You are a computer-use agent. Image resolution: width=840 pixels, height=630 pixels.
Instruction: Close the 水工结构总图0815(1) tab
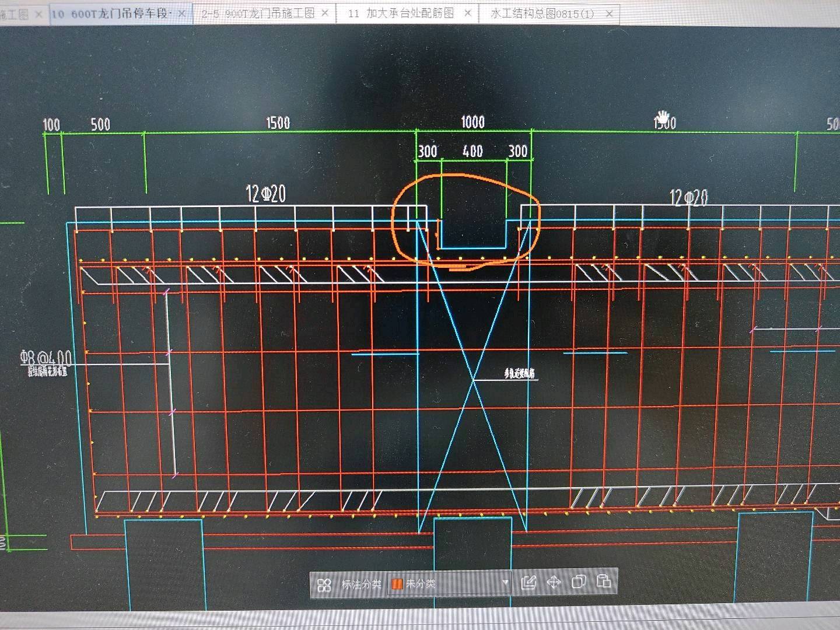[x=609, y=14]
